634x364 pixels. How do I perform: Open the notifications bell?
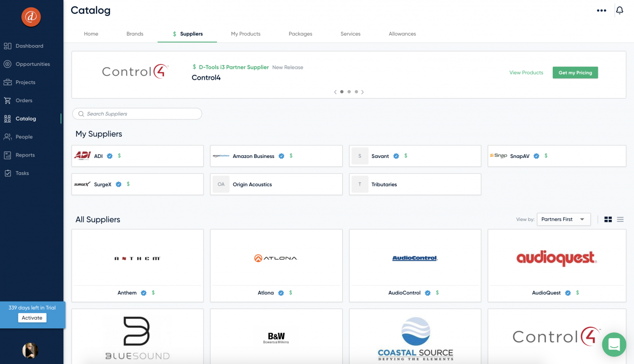pyautogui.click(x=619, y=10)
